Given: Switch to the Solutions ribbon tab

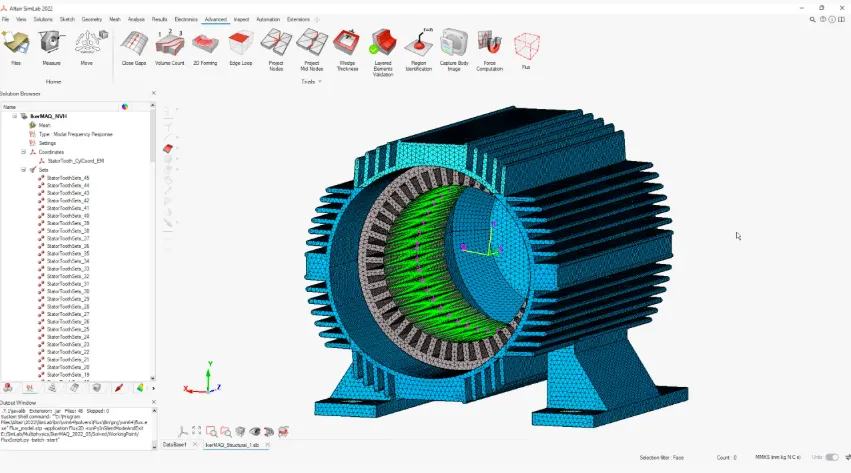Looking at the screenshot, I should pos(43,20).
